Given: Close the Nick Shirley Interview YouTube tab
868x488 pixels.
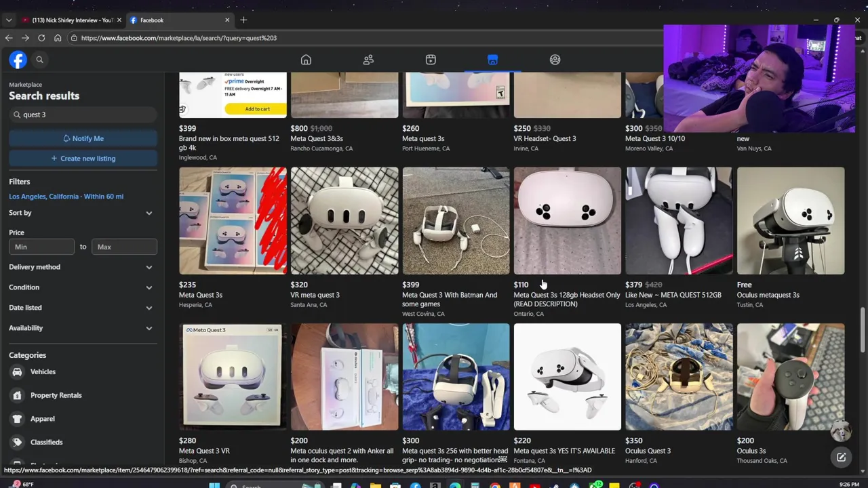Looking at the screenshot, I should (x=119, y=20).
